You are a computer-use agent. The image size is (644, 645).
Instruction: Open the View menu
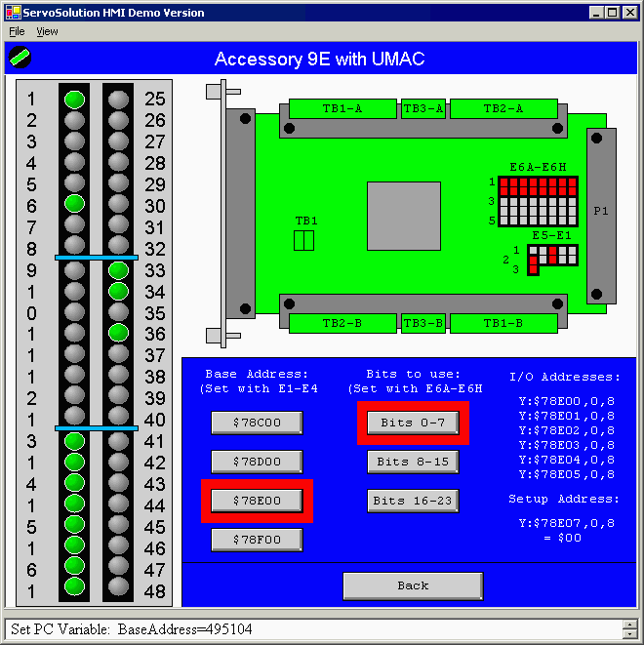(x=47, y=31)
